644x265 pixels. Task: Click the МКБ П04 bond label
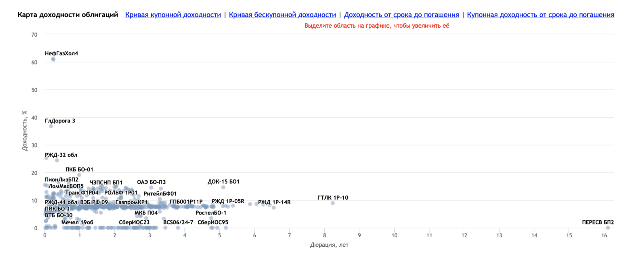pyautogui.click(x=146, y=213)
